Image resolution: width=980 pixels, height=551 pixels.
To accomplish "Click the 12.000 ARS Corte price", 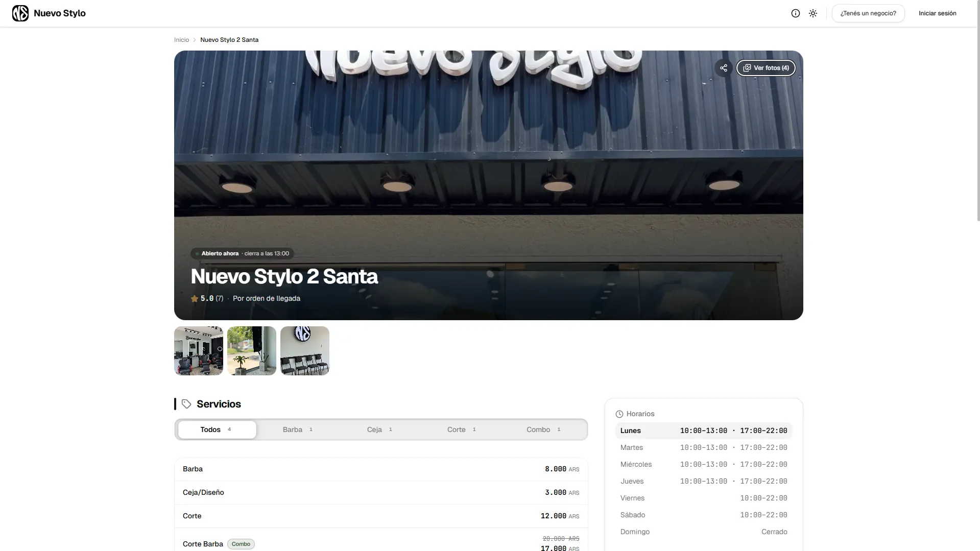I will coord(560,516).
